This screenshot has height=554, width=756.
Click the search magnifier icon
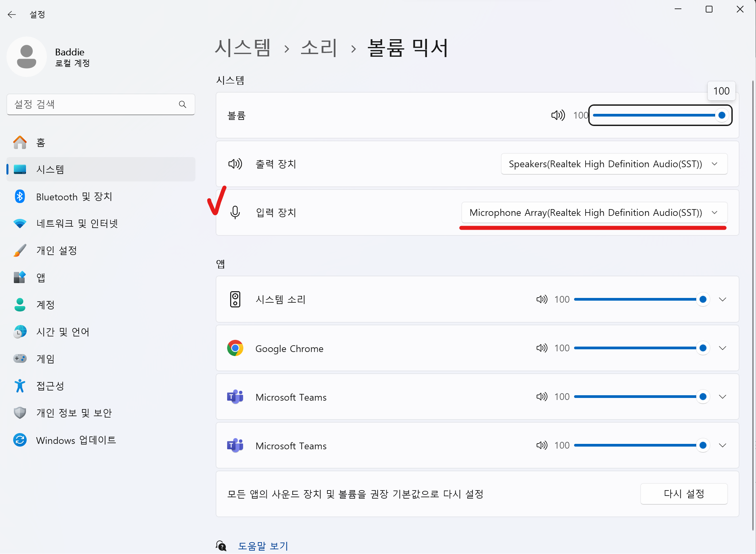point(183,104)
